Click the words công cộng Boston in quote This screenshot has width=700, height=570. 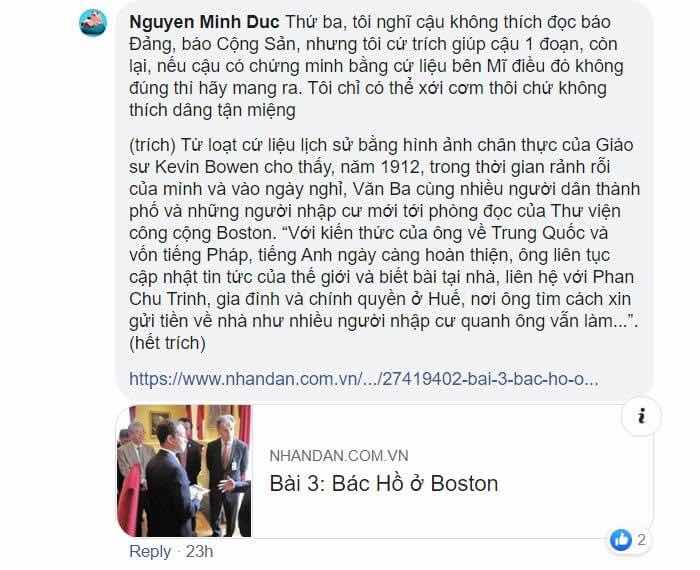(200, 233)
